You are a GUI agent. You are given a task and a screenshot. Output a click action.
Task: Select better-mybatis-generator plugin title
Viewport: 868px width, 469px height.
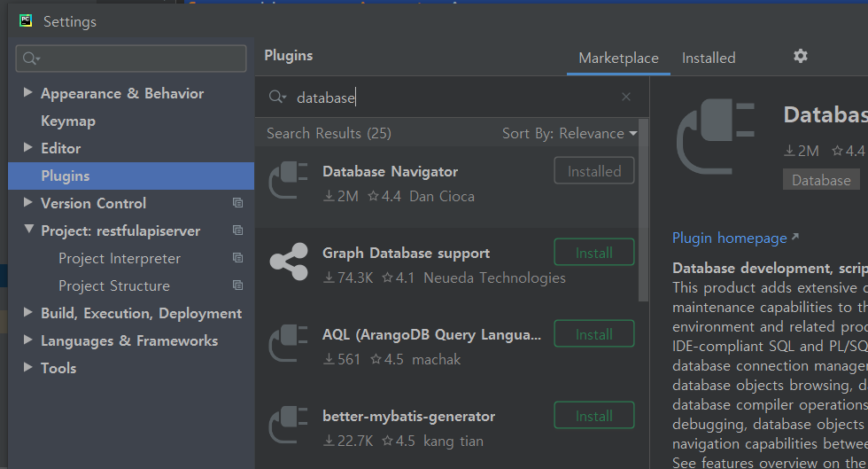[x=409, y=417]
